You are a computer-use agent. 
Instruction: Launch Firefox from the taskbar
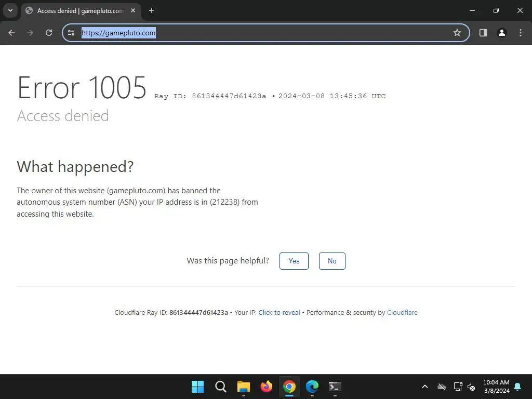pos(267,387)
